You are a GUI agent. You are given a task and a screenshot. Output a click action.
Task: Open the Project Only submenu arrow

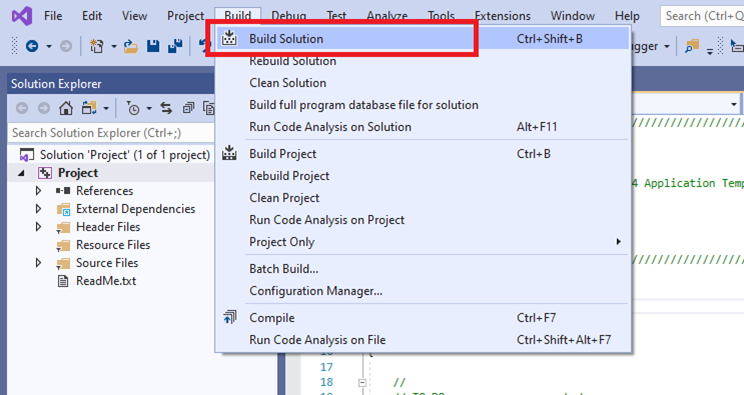[x=618, y=242]
